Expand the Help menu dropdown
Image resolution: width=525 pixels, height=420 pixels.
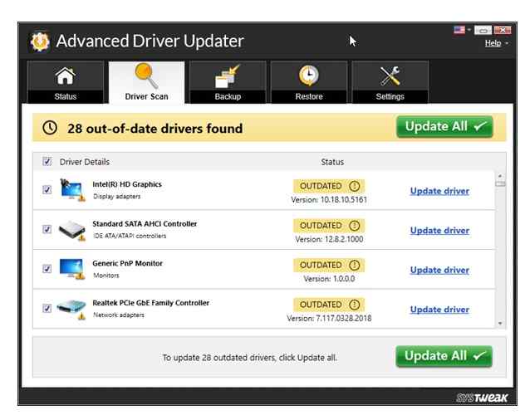point(496,43)
